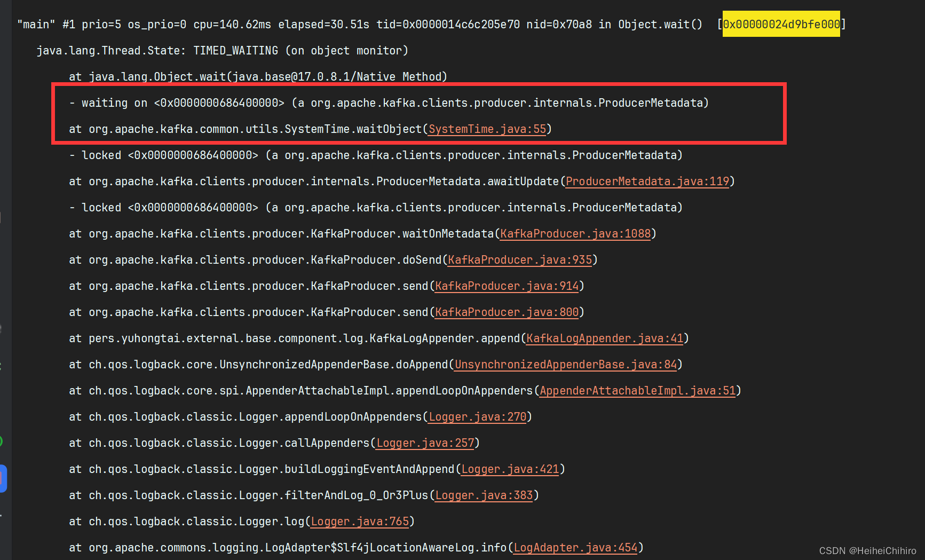Click the tid=0x0000014c6c205e70 value
Image resolution: width=925 pixels, height=560 pixels.
click(448, 25)
